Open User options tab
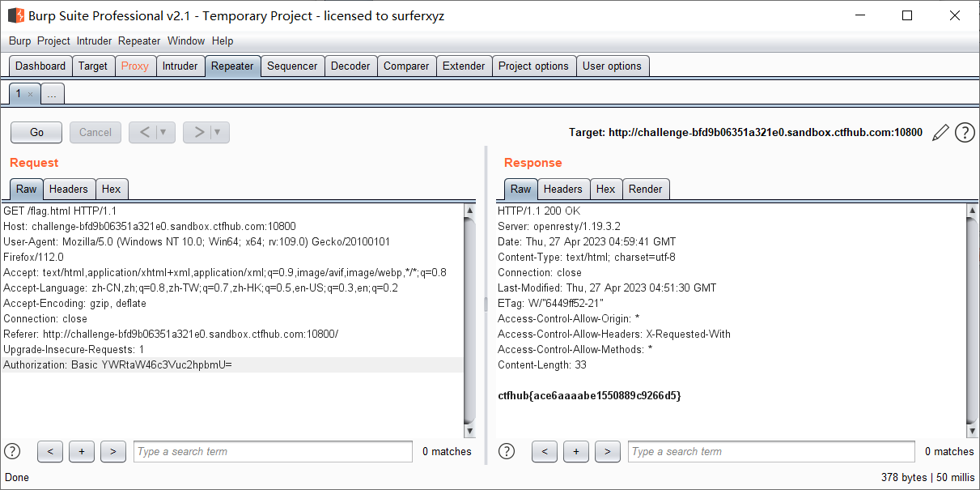Screen dimensions: 980x490 [612, 66]
